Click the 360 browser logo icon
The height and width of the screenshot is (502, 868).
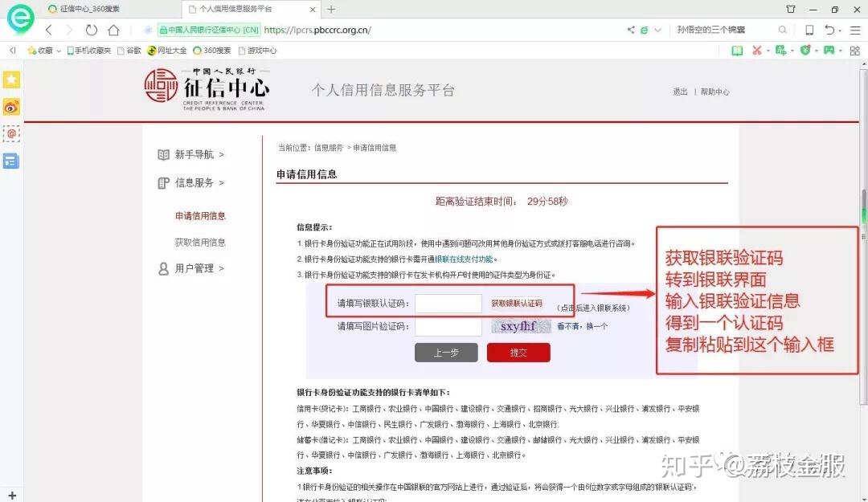[x=20, y=18]
